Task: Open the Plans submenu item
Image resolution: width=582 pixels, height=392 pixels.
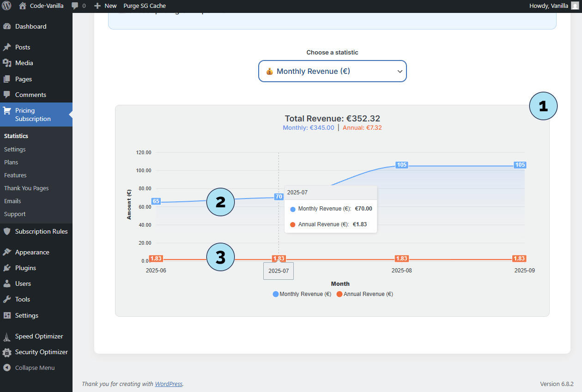Action: (11, 162)
